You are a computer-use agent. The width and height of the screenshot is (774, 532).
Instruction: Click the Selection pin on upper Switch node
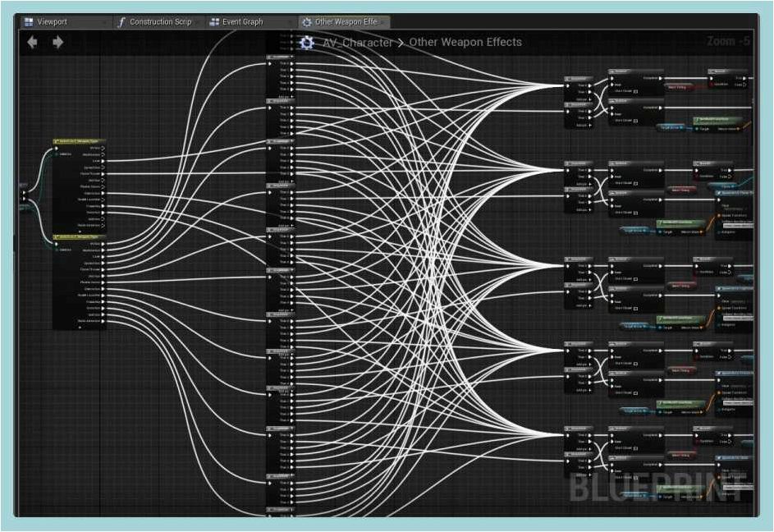57,154
